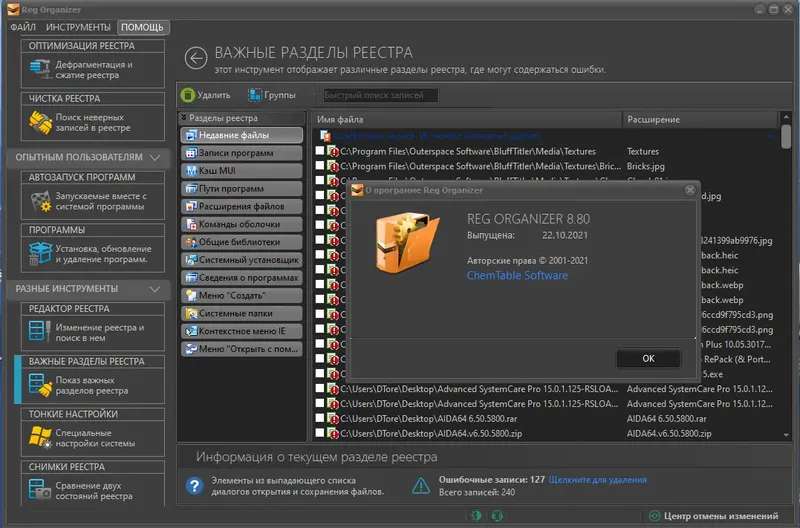Click the green Удалить trash icon
This screenshot has width=800, height=528.
[188, 95]
